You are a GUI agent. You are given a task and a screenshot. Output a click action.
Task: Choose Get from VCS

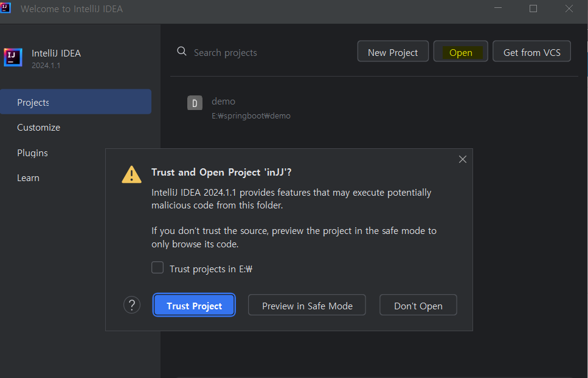[531, 52]
